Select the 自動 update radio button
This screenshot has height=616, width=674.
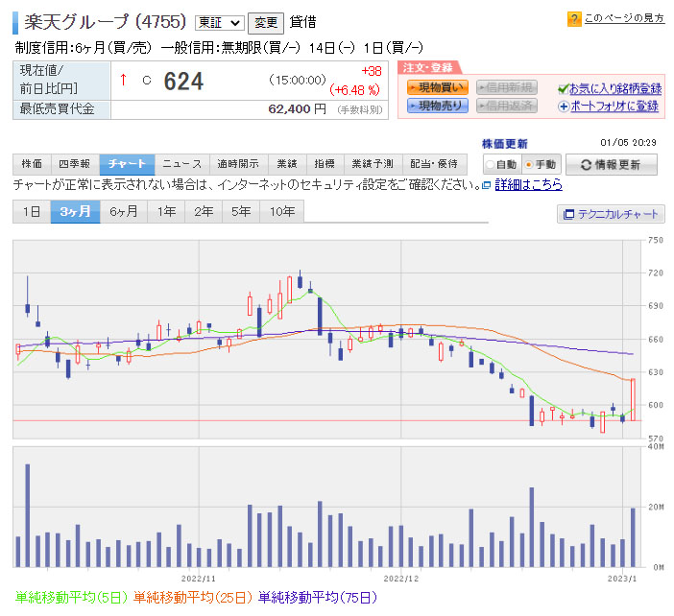pyautogui.click(x=490, y=165)
